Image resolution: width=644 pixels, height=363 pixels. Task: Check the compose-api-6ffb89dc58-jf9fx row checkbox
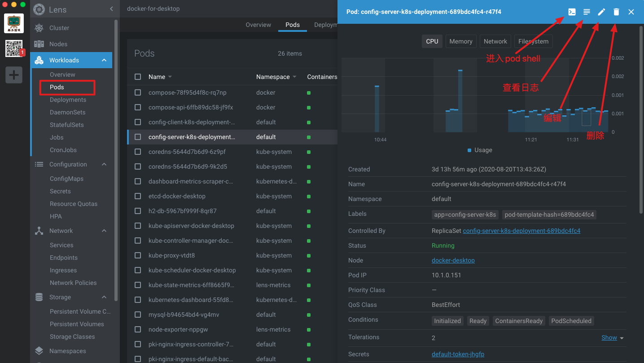138,107
